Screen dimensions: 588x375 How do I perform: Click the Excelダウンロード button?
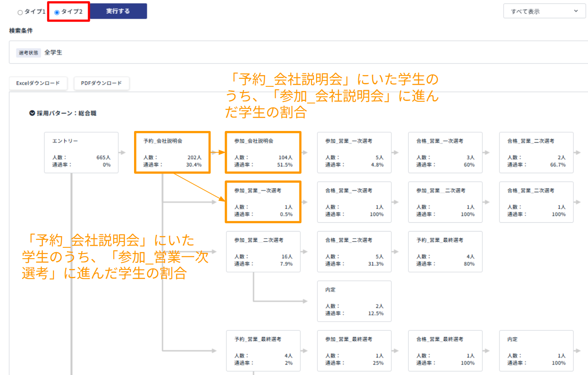38,83
